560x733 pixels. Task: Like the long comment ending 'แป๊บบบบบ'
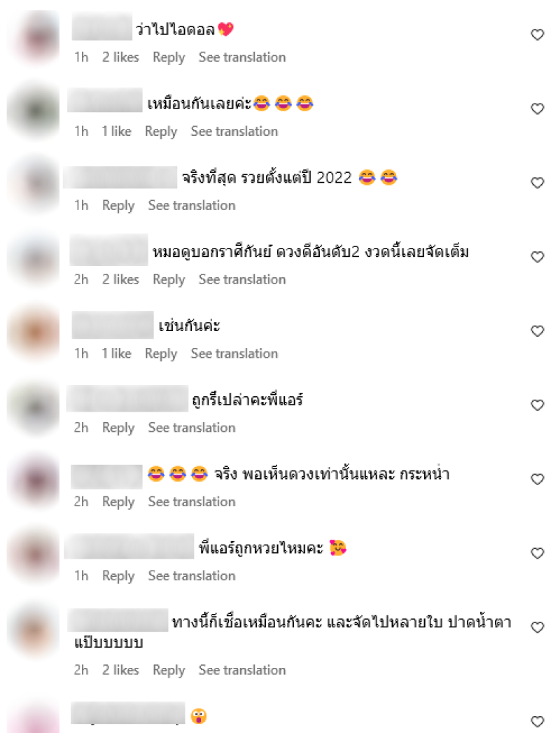(x=538, y=627)
